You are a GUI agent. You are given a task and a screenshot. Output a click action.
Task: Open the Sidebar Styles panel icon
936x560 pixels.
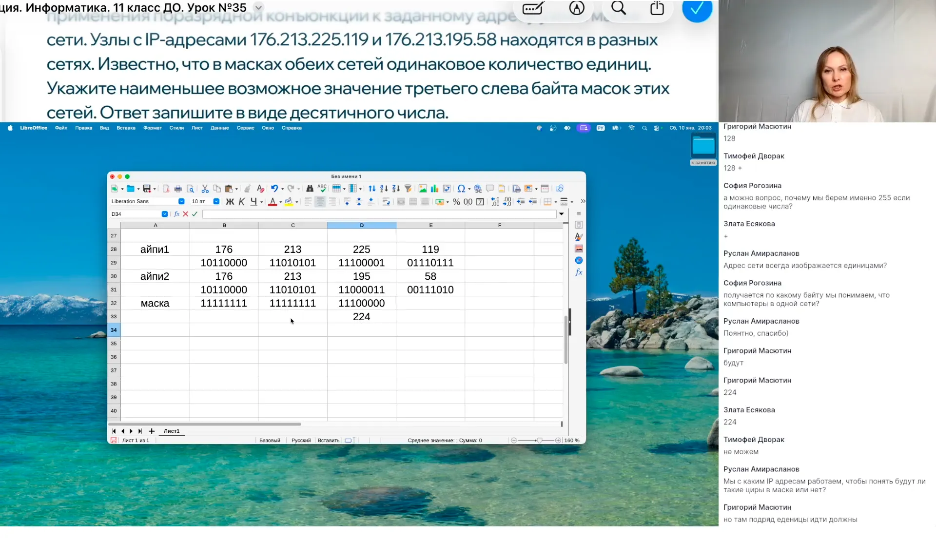579,236
